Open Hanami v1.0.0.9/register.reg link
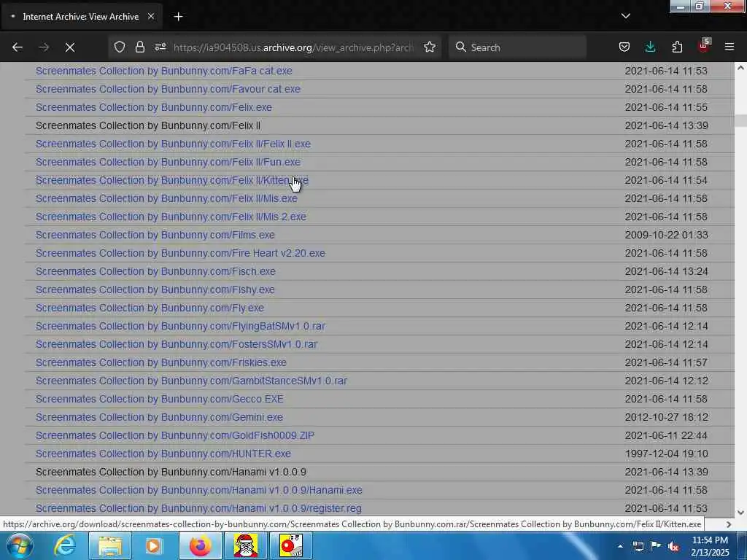Image resolution: width=747 pixels, height=560 pixels. (198, 508)
